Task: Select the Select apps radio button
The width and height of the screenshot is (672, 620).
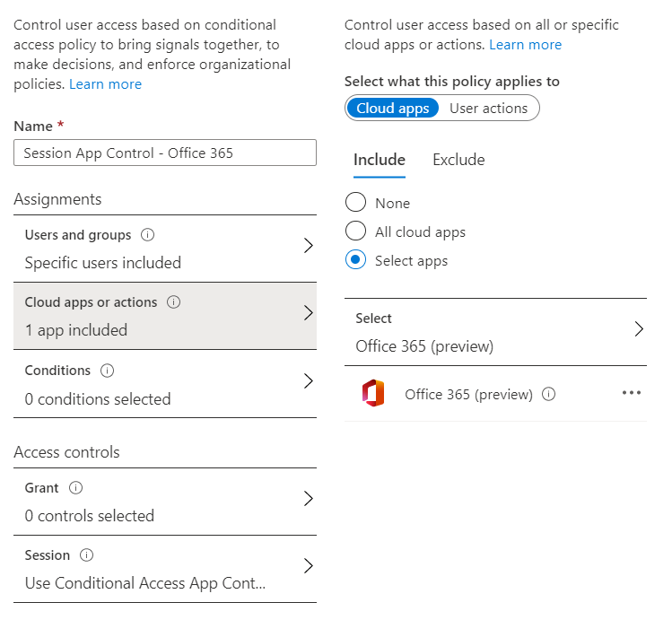Action: [x=356, y=260]
